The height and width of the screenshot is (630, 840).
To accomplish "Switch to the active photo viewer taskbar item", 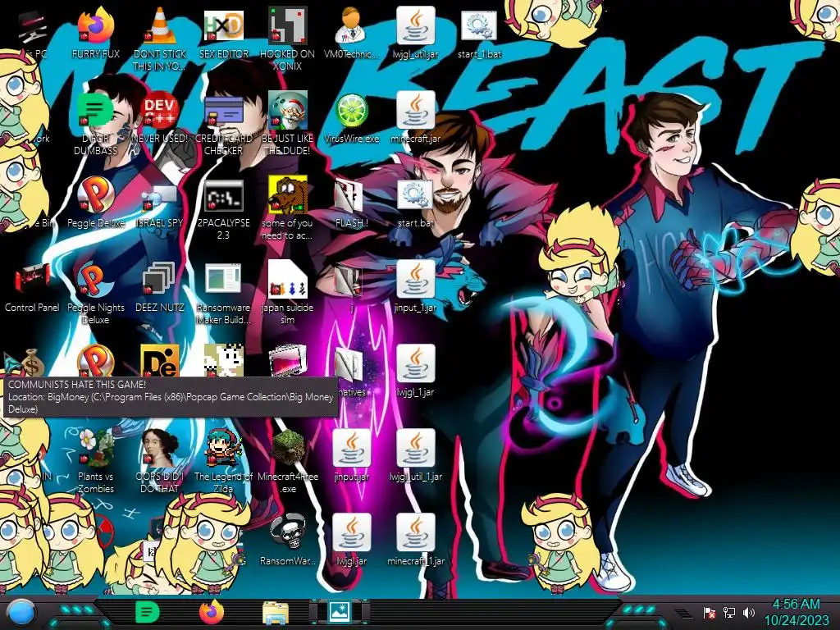I will [x=340, y=612].
